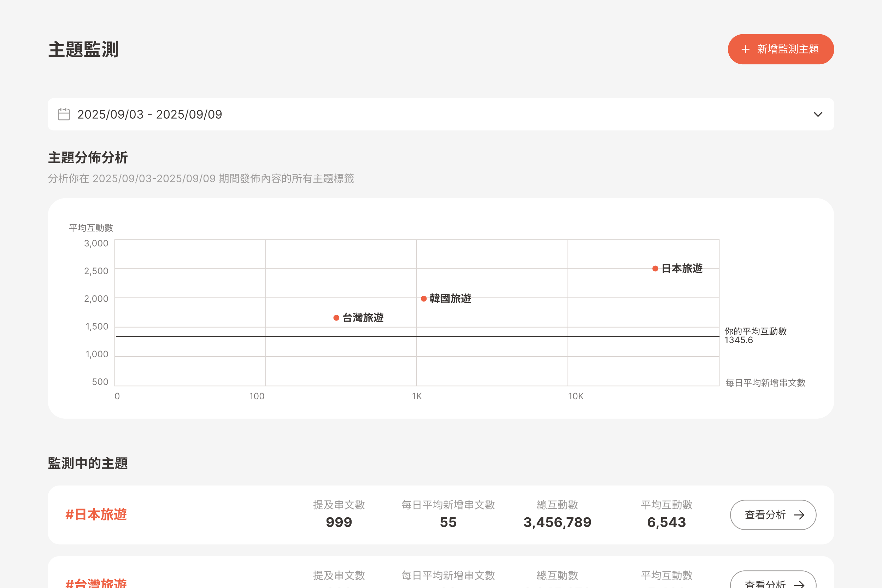Screen dimensions: 882x588
Task: Open date range 2025/09/03 - 2025/09/09 selector
Action: [150, 114]
